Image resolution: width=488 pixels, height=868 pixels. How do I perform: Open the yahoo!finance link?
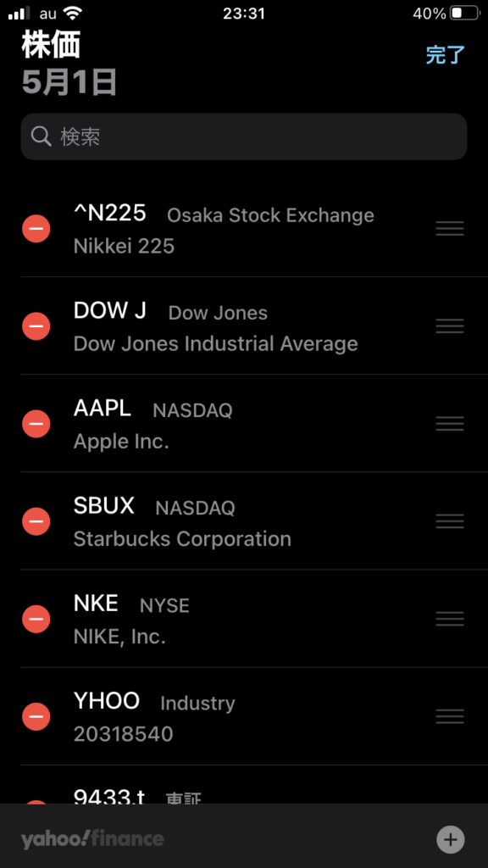click(x=92, y=839)
